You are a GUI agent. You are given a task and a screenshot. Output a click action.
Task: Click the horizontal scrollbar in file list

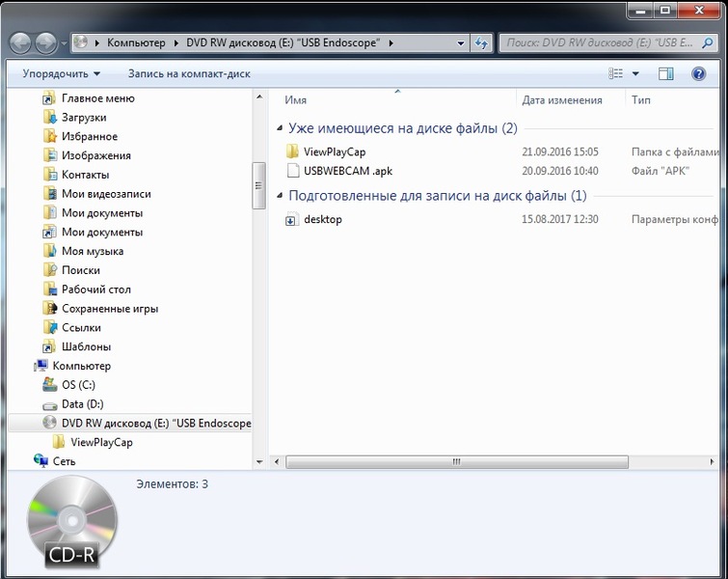(455, 462)
